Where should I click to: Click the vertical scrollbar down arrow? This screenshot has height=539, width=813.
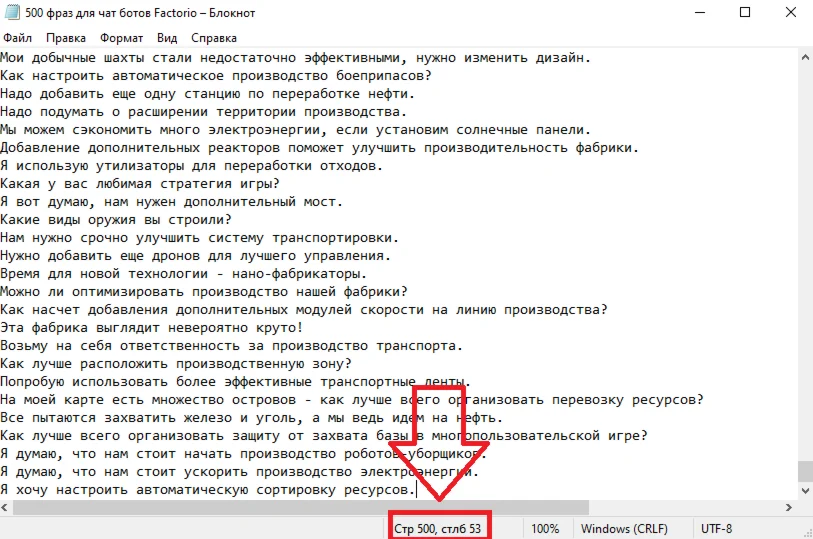805,490
